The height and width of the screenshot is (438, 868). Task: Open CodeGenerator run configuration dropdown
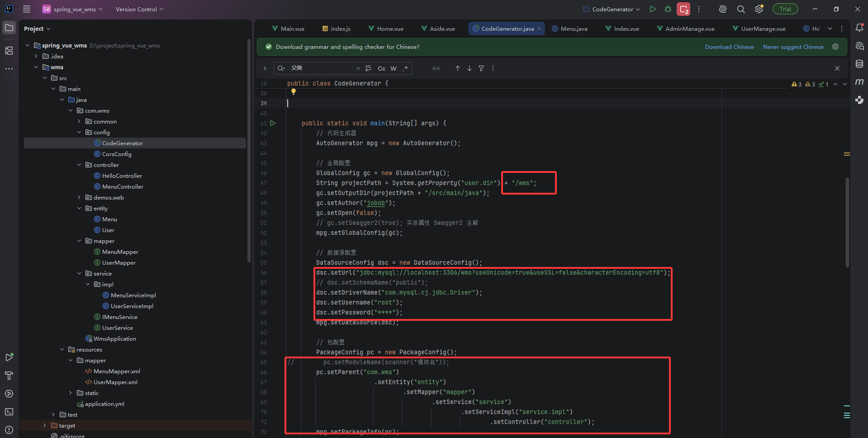(612, 9)
